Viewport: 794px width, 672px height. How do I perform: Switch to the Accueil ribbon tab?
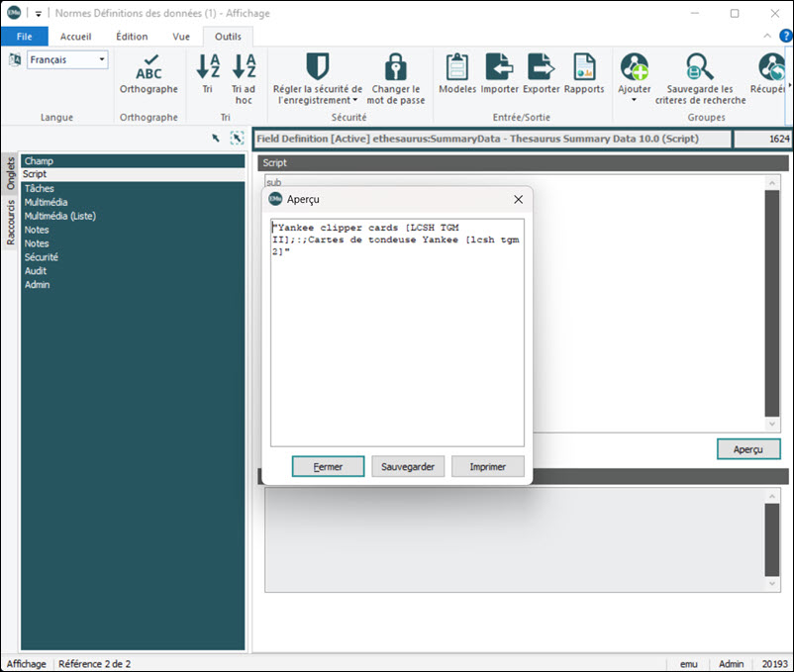(76, 37)
